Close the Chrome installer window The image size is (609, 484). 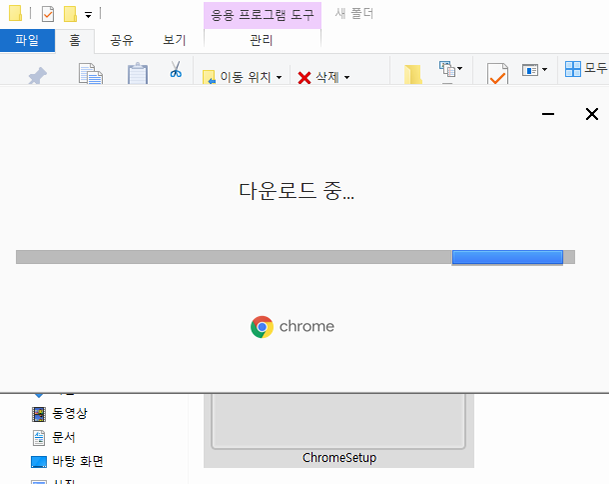pos(592,114)
